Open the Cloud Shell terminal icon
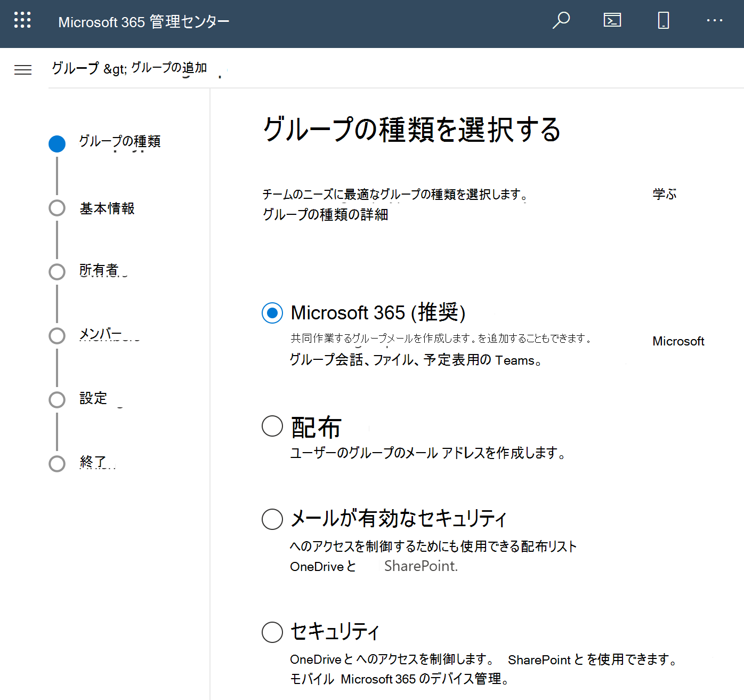This screenshot has height=700, width=744. click(612, 20)
